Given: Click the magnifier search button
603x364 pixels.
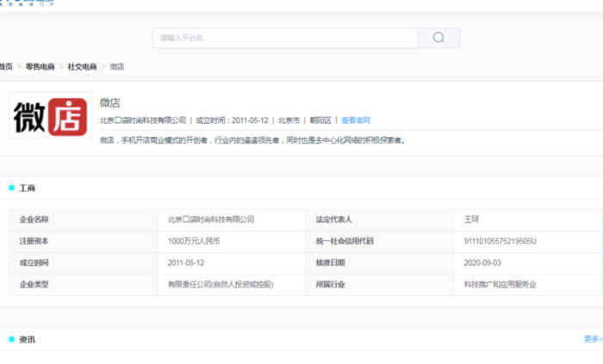Looking at the screenshot, I should click(438, 38).
